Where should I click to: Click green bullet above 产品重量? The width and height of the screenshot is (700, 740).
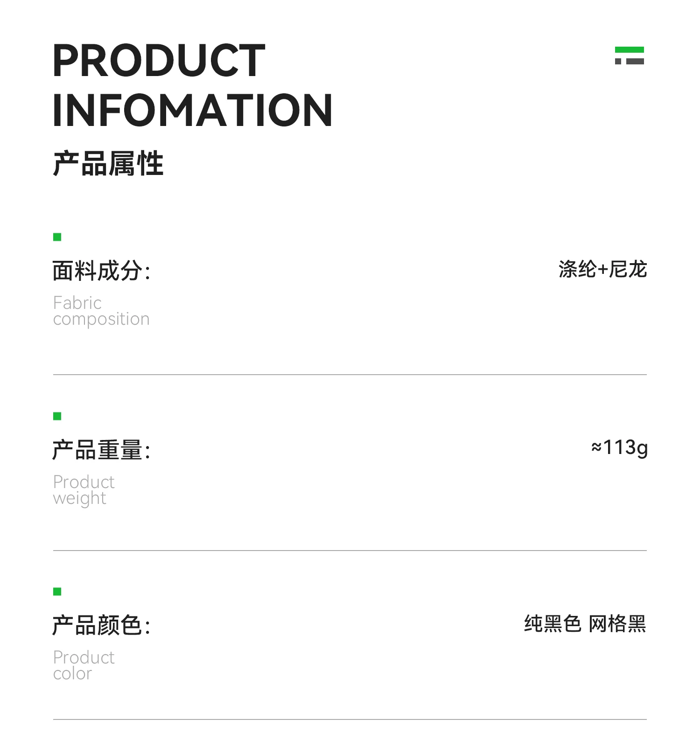(x=57, y=416)
